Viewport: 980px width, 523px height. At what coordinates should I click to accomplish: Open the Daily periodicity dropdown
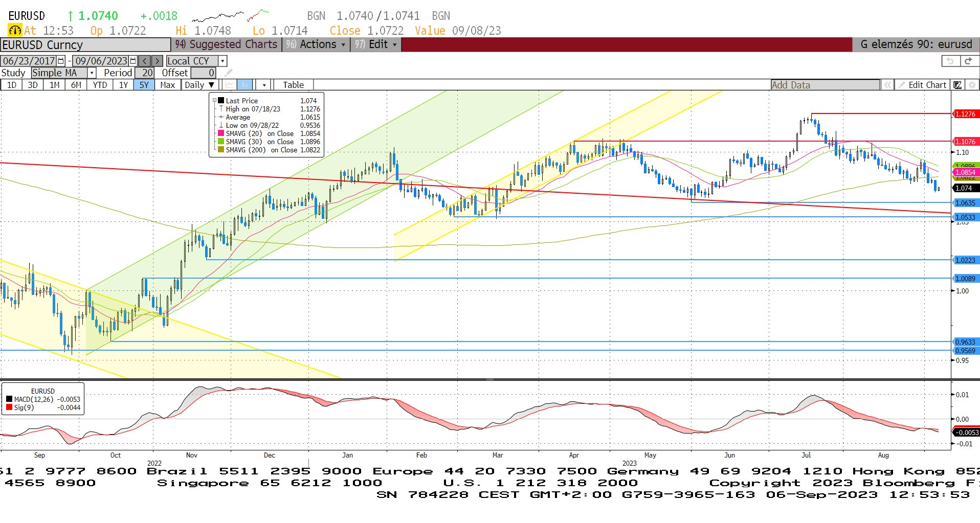click(201, 85)
